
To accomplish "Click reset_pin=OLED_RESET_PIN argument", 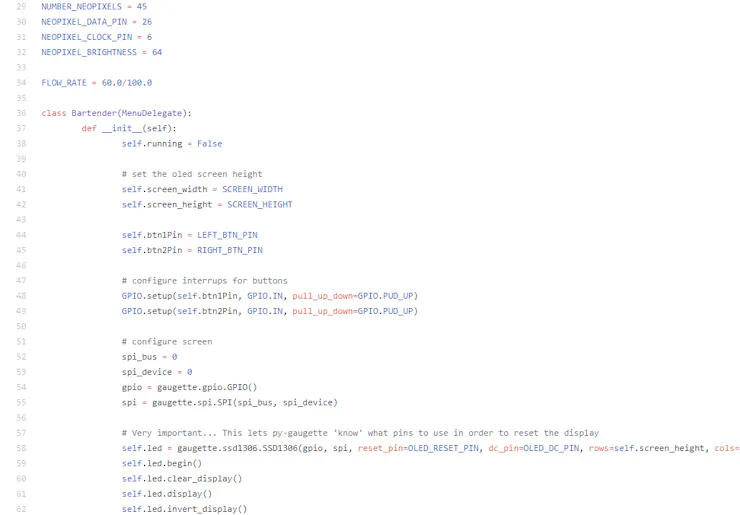I will [x=418, y=448].
